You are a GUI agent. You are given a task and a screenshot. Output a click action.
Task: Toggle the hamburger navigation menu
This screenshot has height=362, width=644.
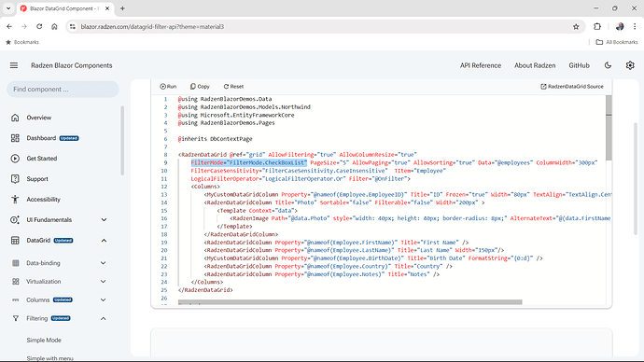(x=14, y=65)
